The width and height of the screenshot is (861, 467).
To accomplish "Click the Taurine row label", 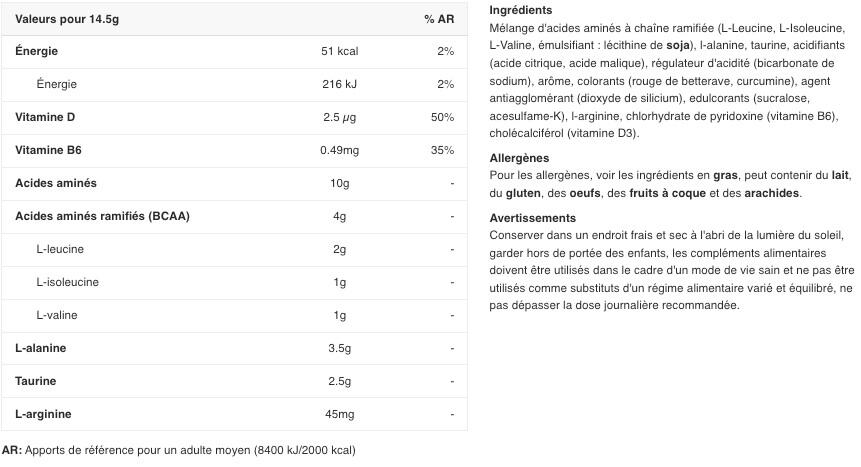I will (36, 381).
